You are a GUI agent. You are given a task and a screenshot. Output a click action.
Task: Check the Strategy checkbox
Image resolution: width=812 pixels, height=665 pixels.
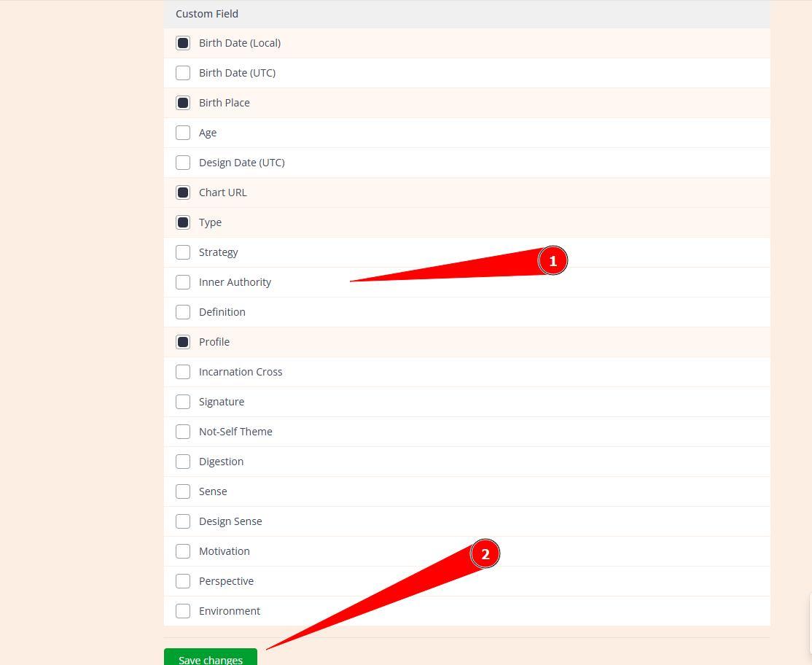pyautogui.click(x=183, y=252)
